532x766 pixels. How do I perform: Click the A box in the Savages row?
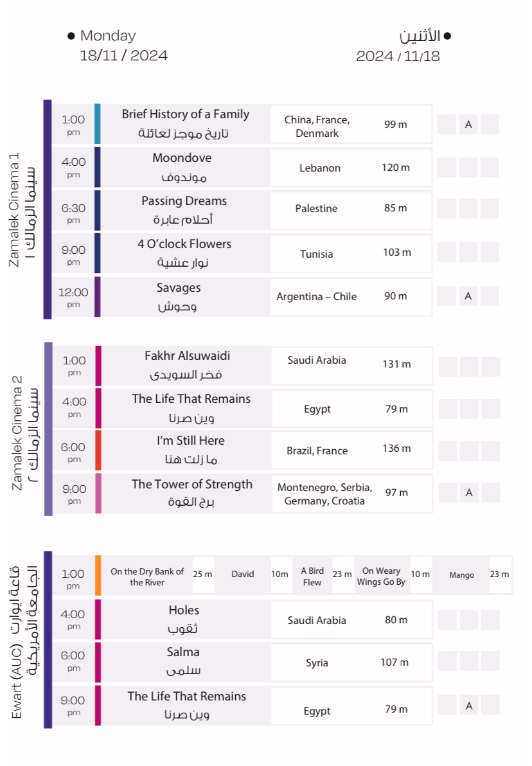tap(468, 296)
